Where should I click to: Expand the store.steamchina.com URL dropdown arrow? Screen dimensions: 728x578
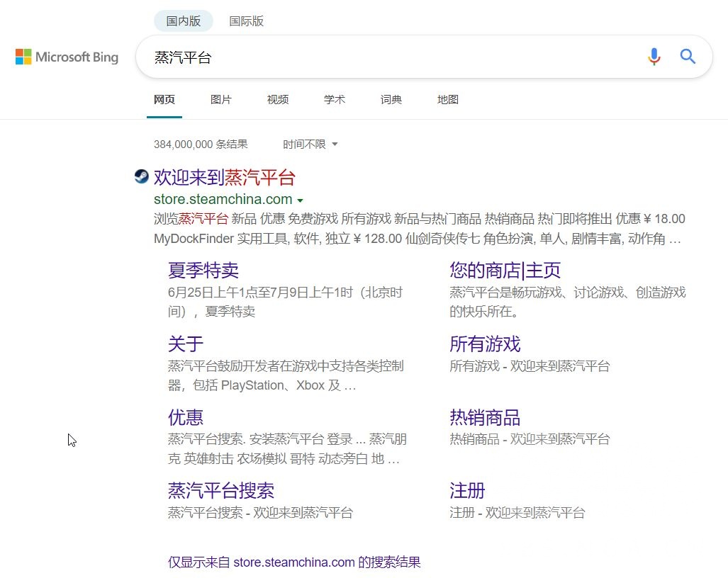pos(301,200)
